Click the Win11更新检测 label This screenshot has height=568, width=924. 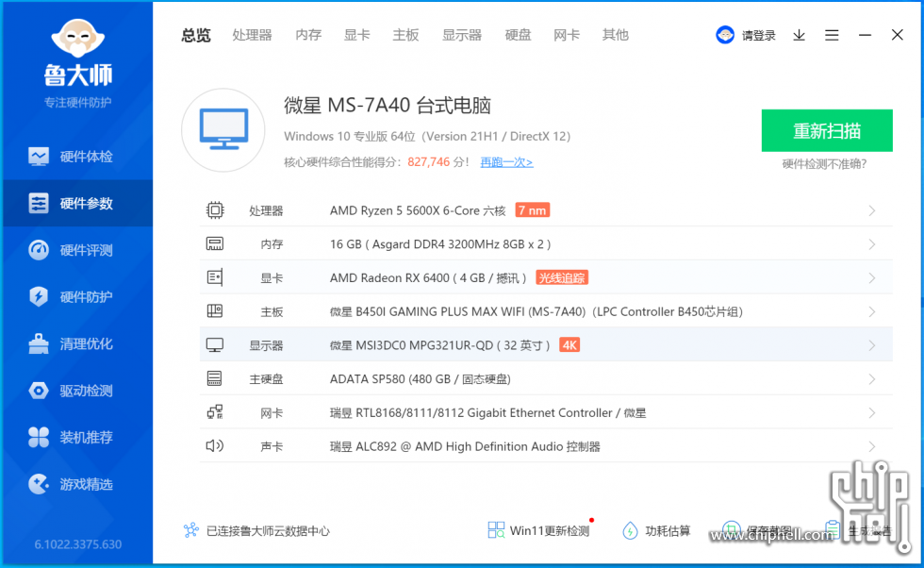pos(550,531)
